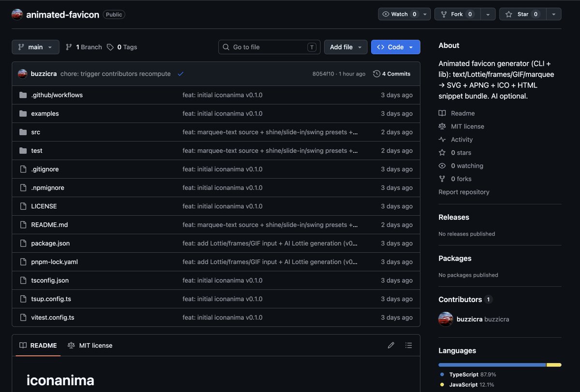
Task: Expand the Add file dropdown
Action: 346,47
